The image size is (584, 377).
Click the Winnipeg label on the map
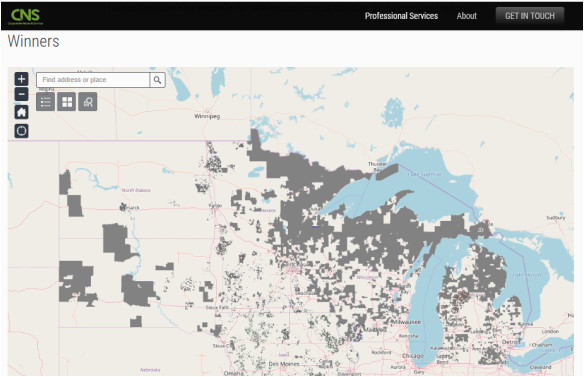pyautogui.click(x=207, y=116)
